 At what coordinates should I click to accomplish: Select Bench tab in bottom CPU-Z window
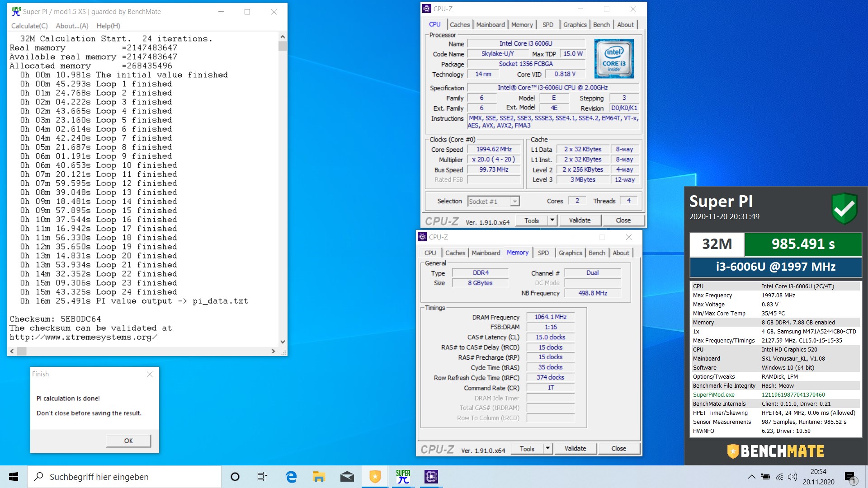tap(597, 253)
